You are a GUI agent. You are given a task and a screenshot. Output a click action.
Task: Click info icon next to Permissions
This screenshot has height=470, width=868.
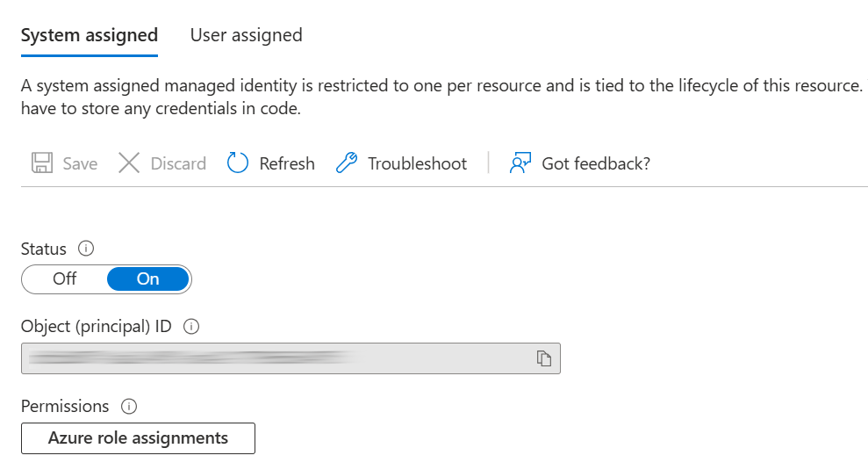click(129, 406)
